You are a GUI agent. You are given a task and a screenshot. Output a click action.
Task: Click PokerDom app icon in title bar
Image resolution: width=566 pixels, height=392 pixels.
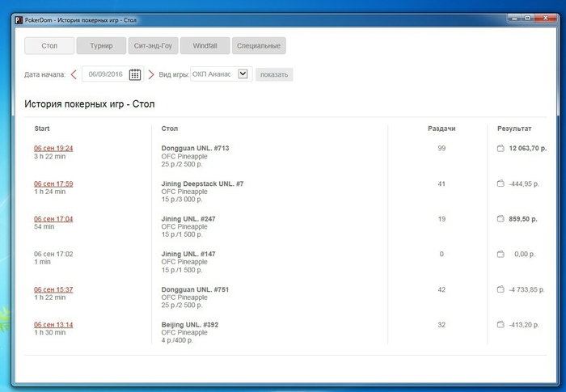pos(19,20)
